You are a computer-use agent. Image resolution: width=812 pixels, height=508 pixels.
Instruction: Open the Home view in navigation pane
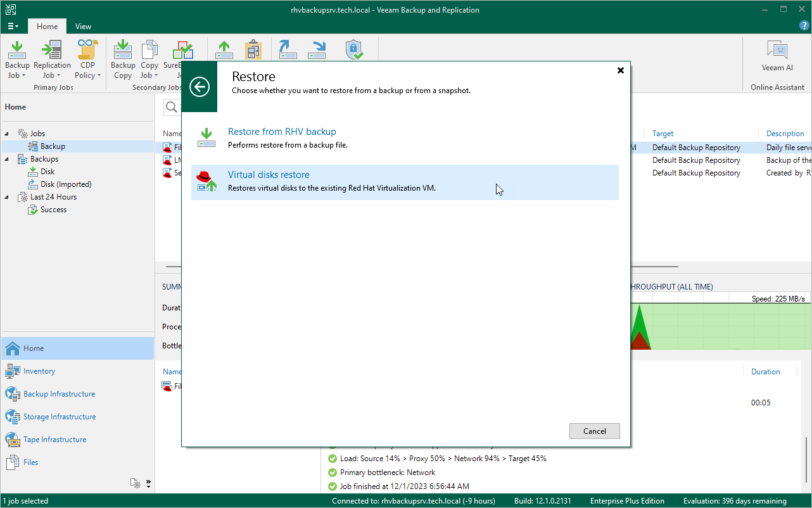click(77, 348)
